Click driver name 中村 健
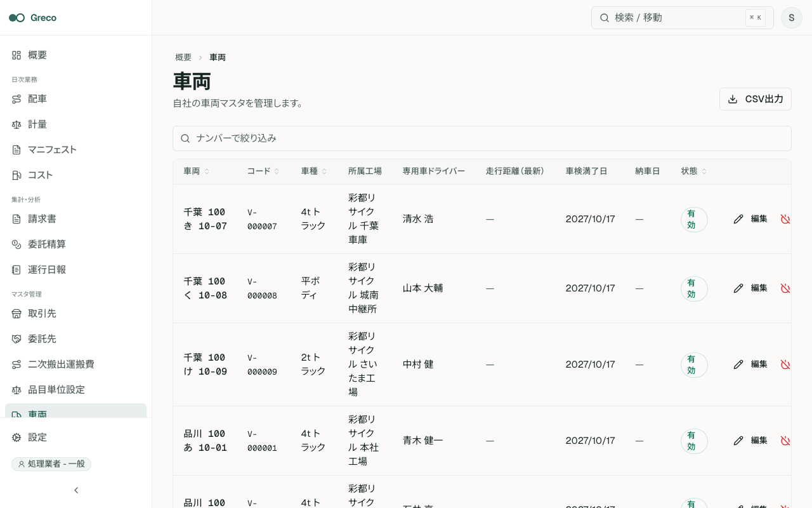 pos(418,364)
